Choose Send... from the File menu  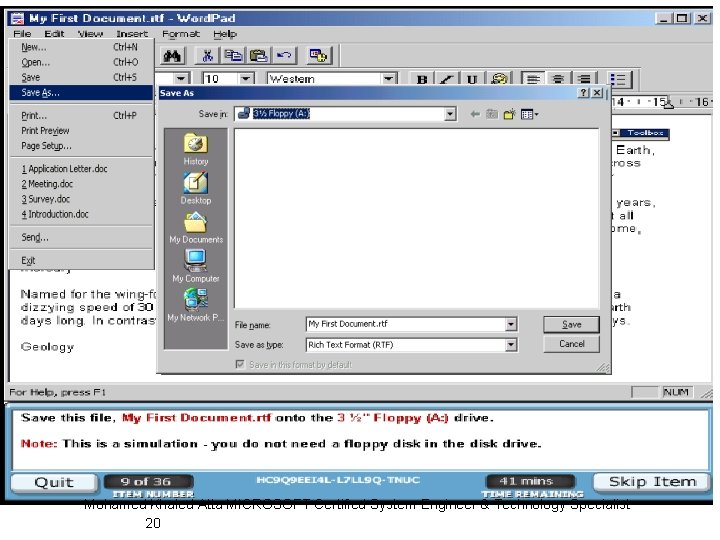[x=81, y=237]
